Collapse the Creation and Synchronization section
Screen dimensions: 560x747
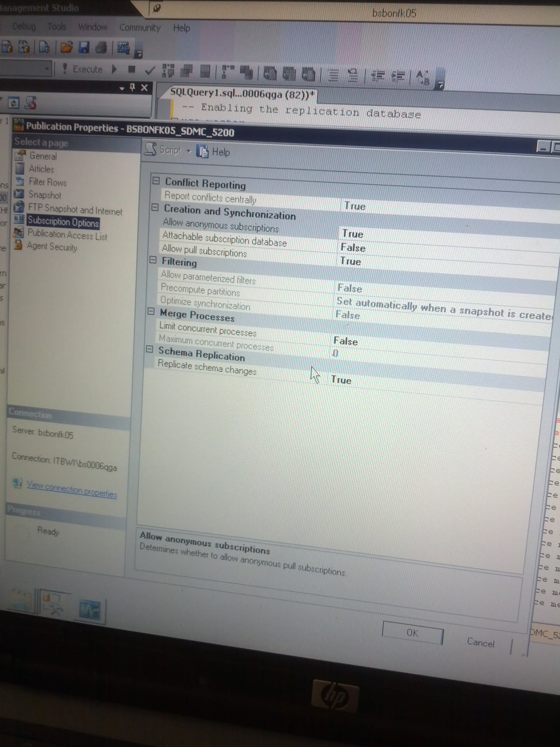(x=155, y=208)
